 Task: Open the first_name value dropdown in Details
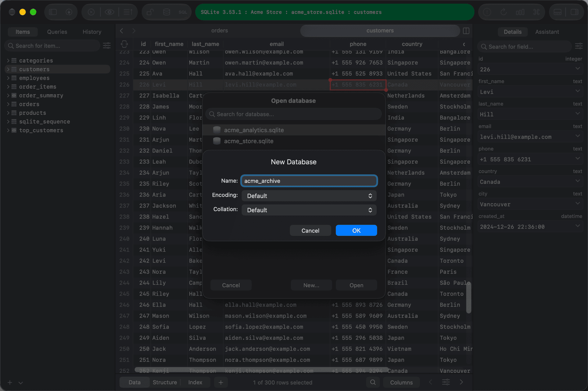578,91
